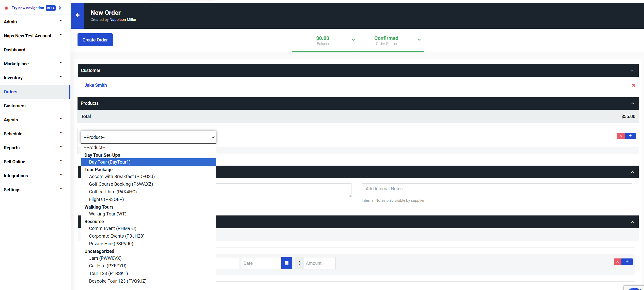This screenshot has width=644, height=290.
Task: Collapse the Products section
Action: (x=632, y=103)
